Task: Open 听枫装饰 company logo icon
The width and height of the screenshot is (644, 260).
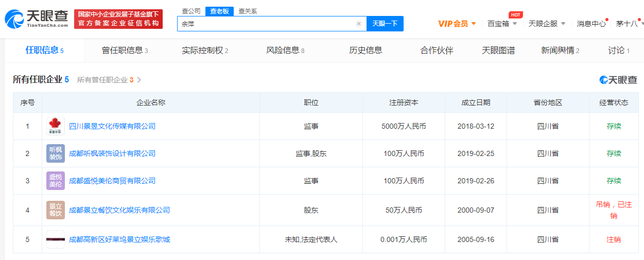Action: (x=56, y=153)
